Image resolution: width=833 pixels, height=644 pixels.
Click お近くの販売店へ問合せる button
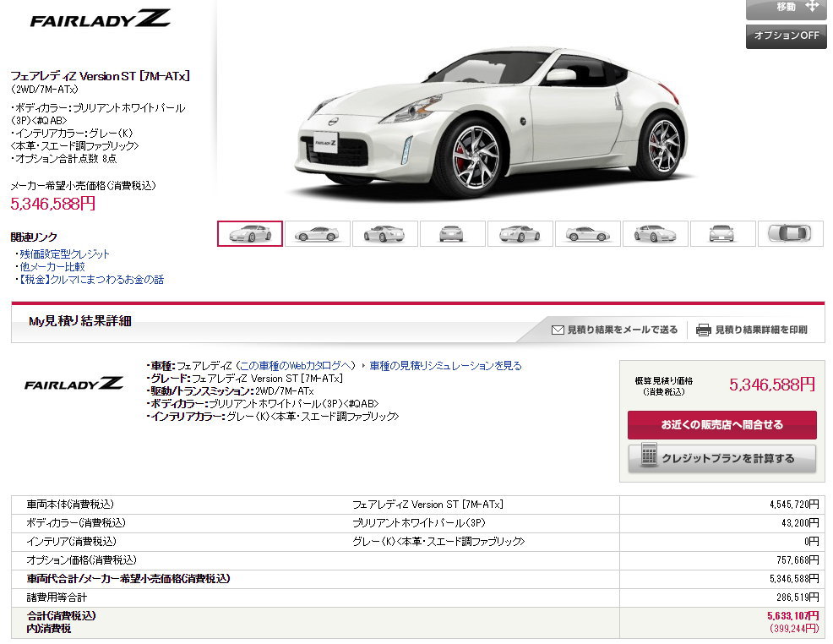[x=722, y=424]
